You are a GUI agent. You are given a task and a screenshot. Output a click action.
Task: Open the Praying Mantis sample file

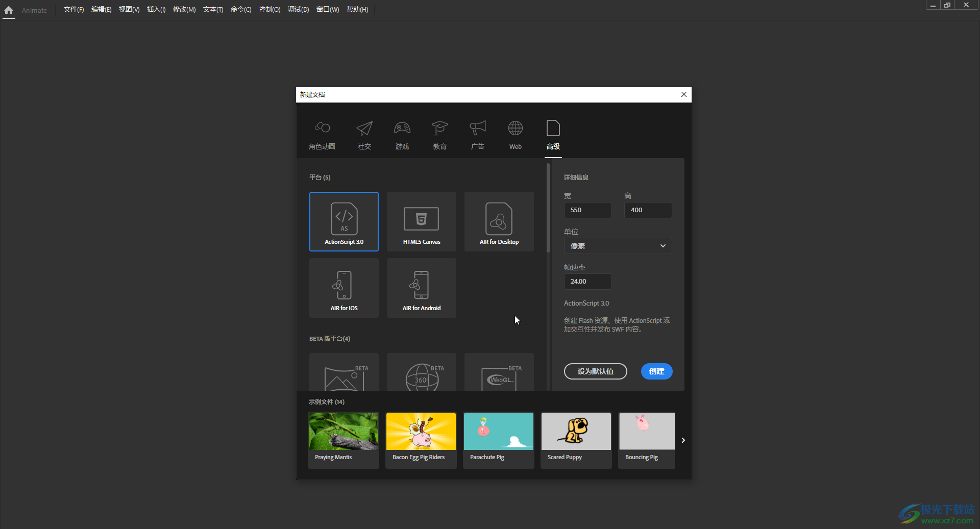[x=344, y=440]
